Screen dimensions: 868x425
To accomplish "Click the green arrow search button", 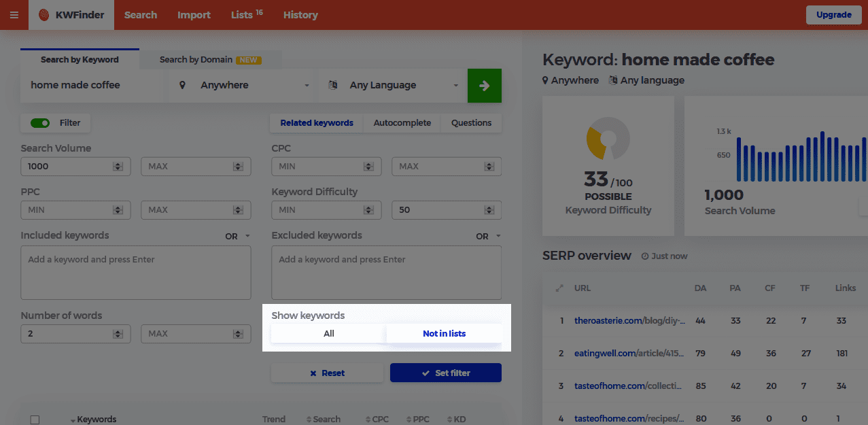I will click(x=485, y=86).
